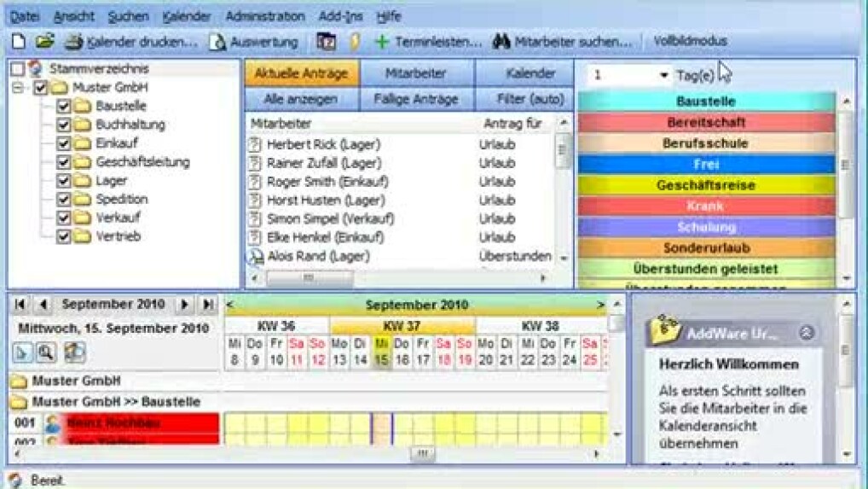868x489 pixels.
Task: Collapse the AddWare welcome panel chevron
Action: [807, 334]
